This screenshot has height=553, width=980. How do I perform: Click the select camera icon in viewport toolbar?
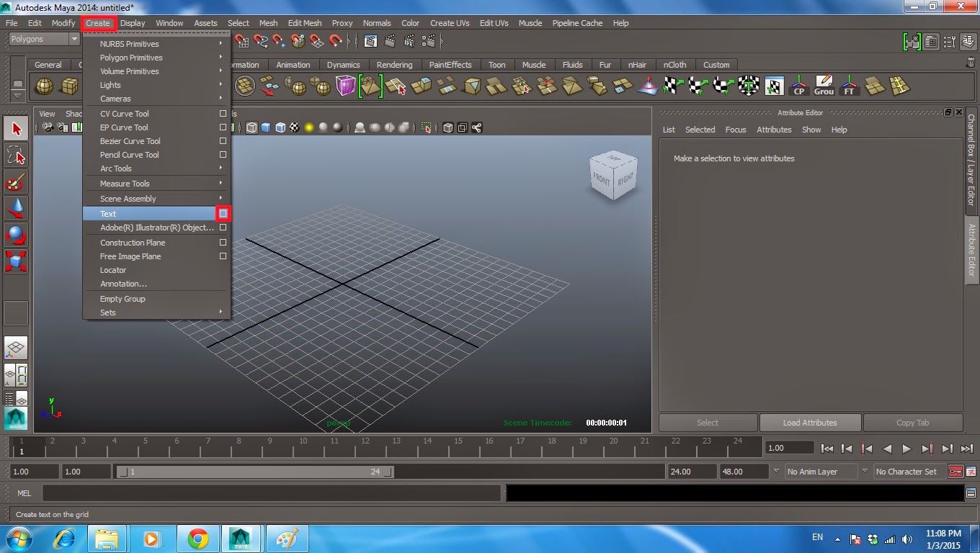coord(48,127)
